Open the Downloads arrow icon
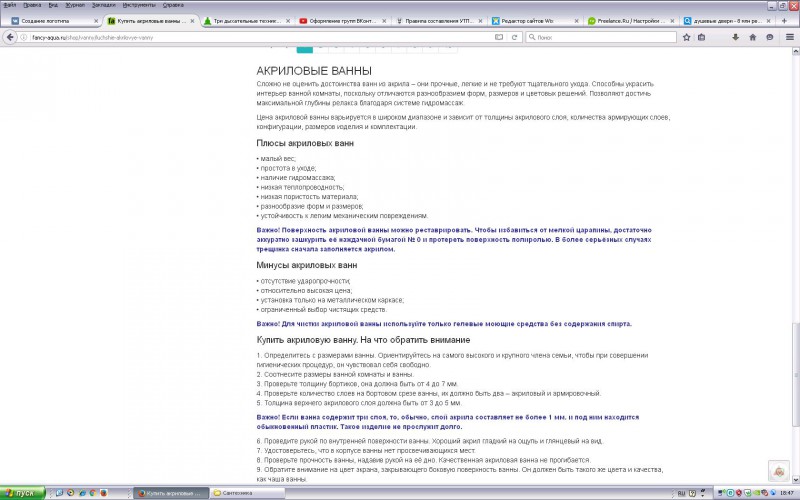The width and height of the screenshot is (800, 500). (735, 37)
